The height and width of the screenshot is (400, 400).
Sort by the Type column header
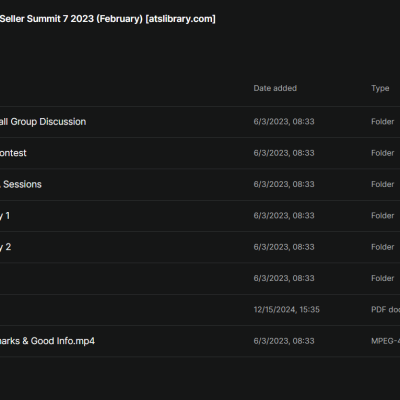pos(380,88)
